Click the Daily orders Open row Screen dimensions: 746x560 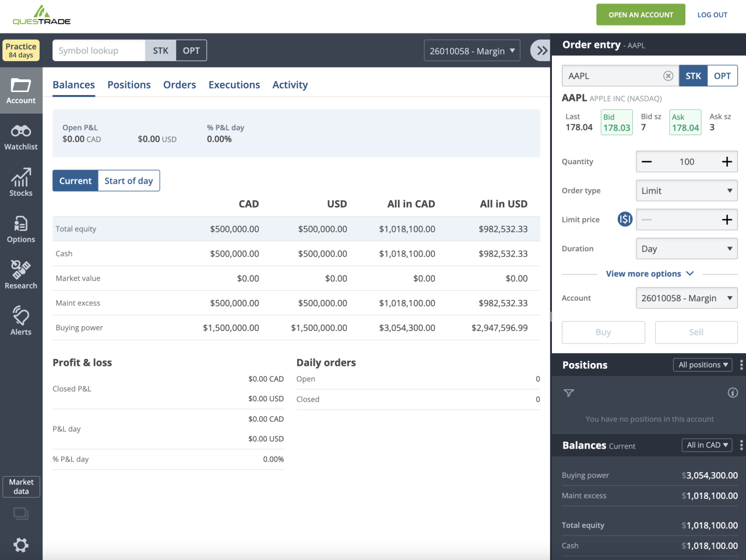[418, 379]
